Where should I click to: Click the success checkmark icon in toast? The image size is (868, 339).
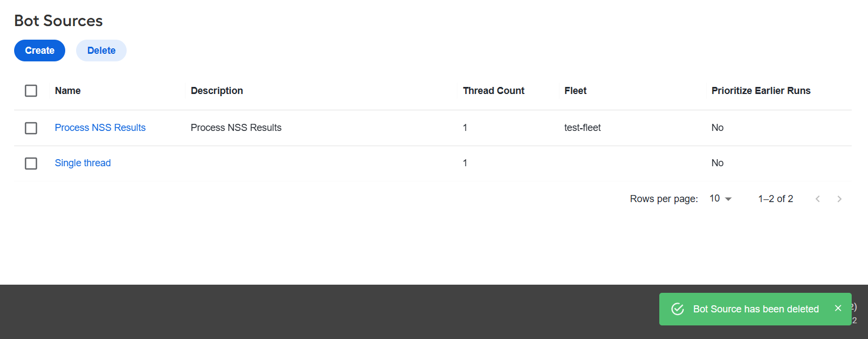point(678,309)
